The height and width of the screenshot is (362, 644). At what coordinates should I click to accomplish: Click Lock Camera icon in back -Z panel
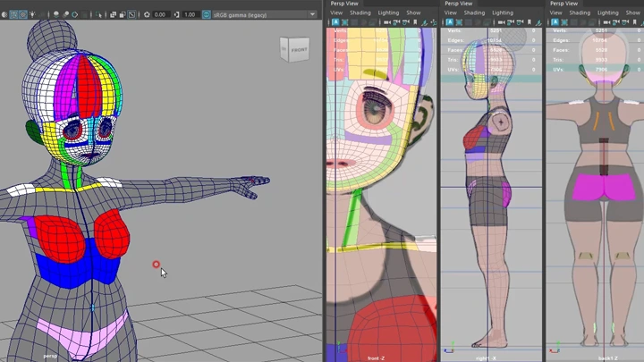[616, 22]
